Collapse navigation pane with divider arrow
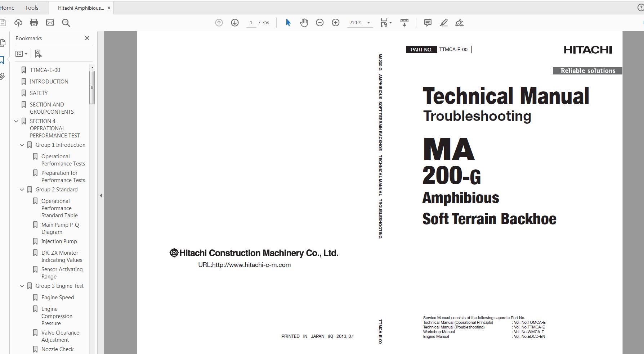The height and width of the screenshot is (354, 644). click(101, 196)
